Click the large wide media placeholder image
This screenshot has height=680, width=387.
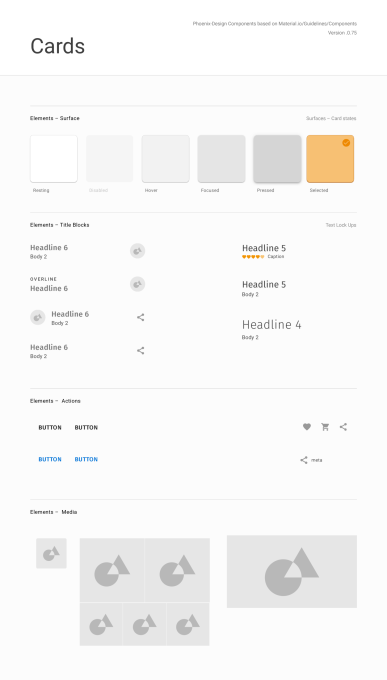[x=292, y=572]
